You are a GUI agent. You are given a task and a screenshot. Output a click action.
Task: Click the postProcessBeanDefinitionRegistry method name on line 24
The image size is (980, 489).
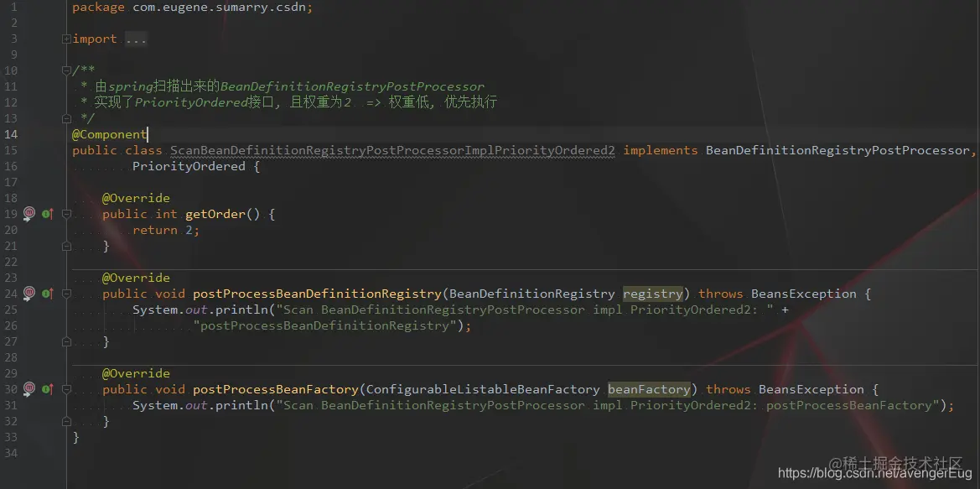[x=318, y=294]
